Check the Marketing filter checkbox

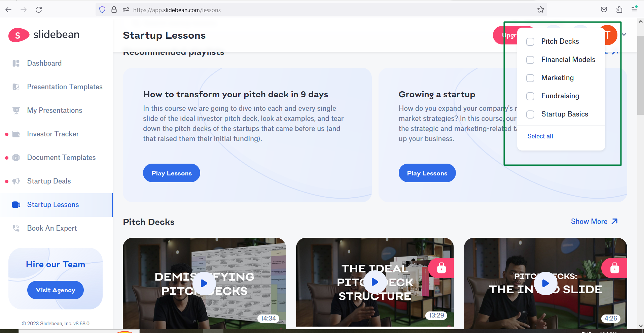[530, 78]
